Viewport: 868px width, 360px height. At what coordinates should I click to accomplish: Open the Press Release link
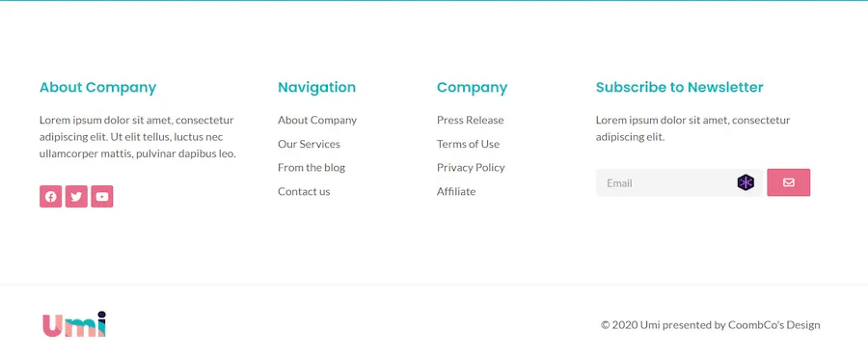(470, 121)
